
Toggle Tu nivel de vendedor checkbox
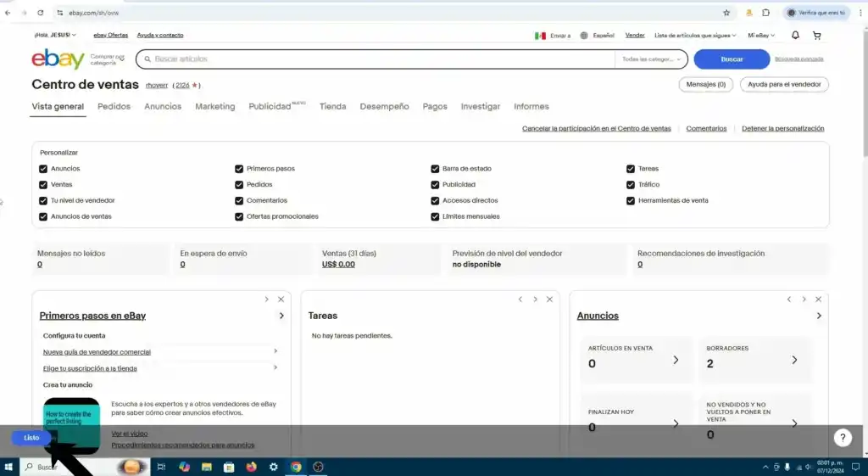43,200
